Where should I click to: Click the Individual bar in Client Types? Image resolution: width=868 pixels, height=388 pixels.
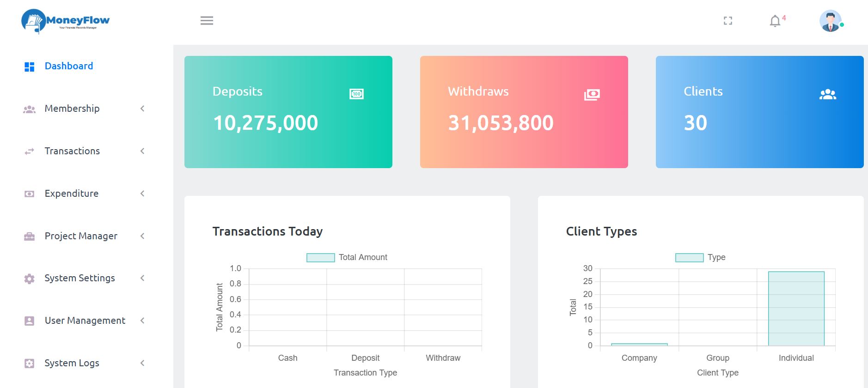[796, 309]
